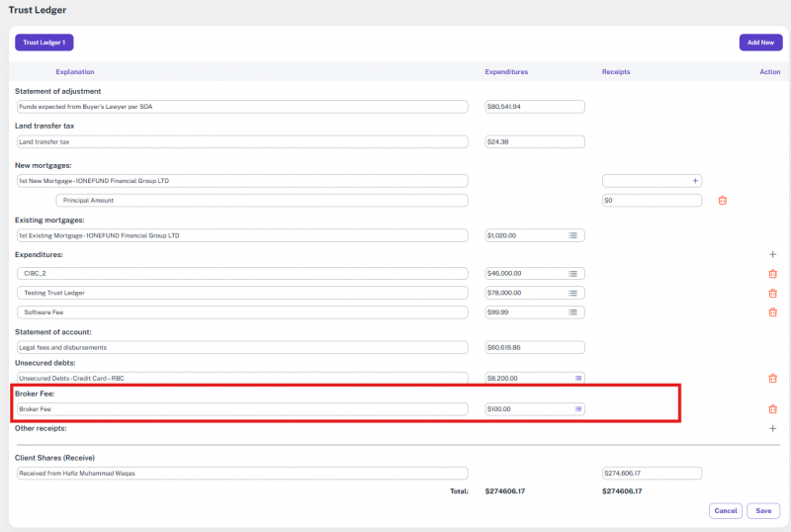Delete the Principal Amount mortgage row
This screenshot has width=791, height=532.
tap(722, 201)
